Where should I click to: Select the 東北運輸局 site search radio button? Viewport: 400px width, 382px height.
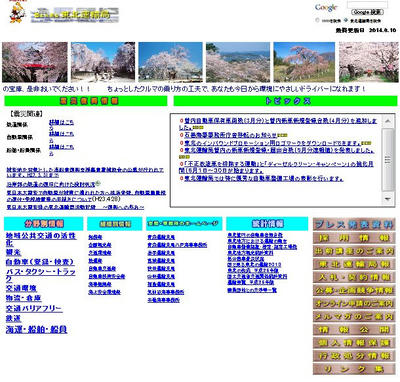345,20
